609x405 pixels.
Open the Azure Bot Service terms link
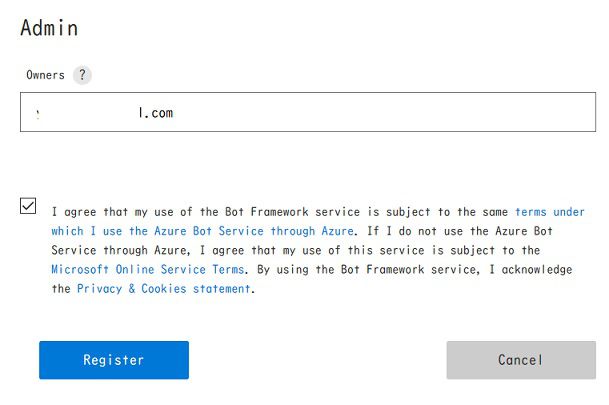[200, 231]
